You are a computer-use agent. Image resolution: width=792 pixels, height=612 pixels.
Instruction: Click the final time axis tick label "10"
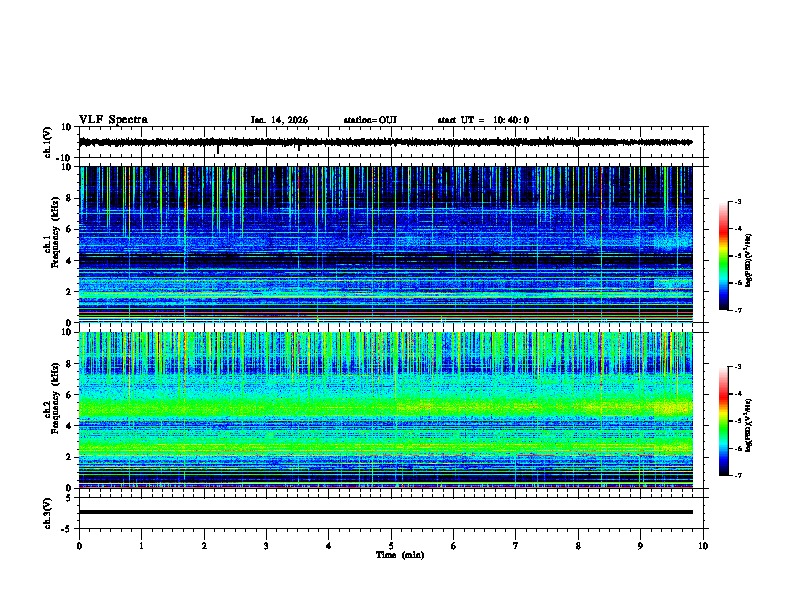[x=703, y=546]
